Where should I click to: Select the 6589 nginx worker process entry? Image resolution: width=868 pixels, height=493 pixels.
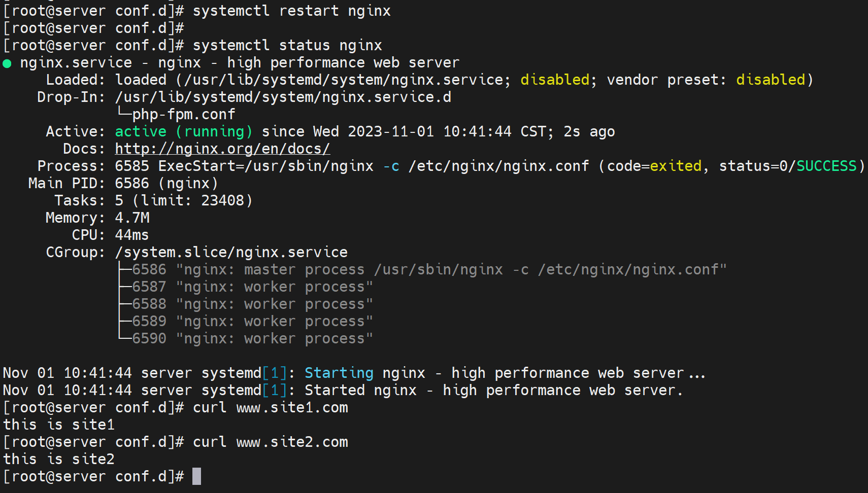[252, 321]
